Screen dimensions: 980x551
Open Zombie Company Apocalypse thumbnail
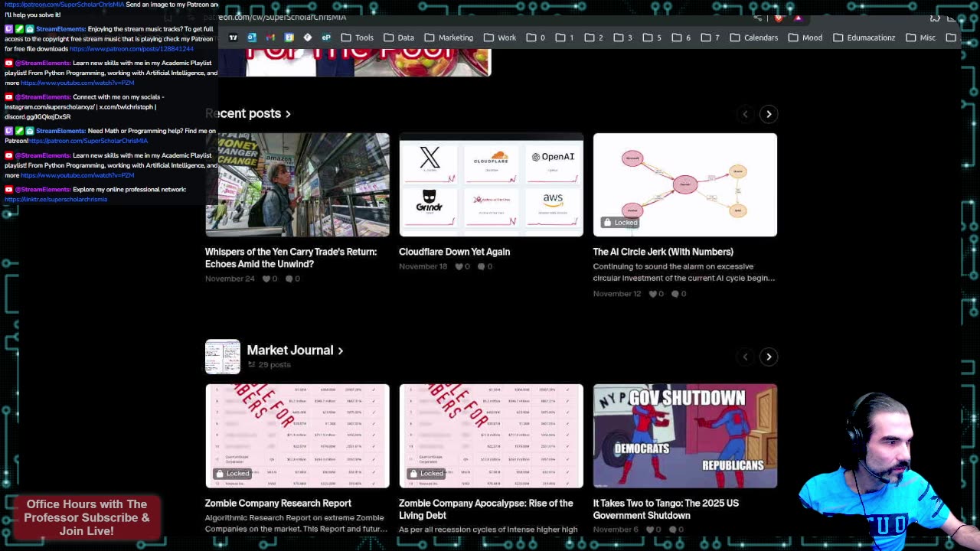click(x=491, y=435)
